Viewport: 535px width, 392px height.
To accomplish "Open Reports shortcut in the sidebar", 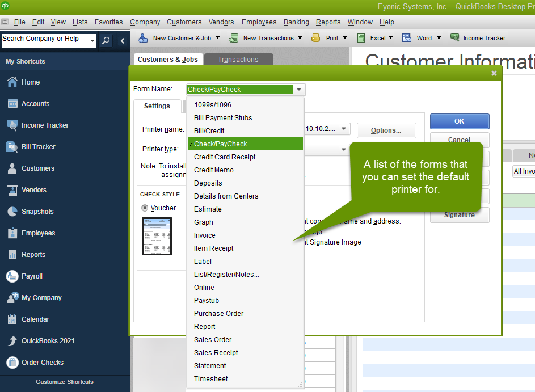I will click(x=33, y=255).
